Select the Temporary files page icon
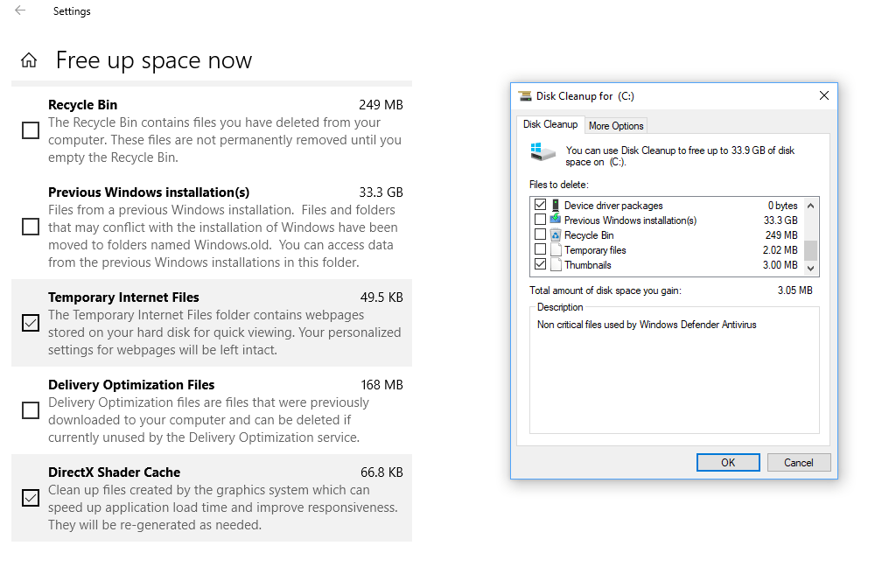 (x=556, y=250)
